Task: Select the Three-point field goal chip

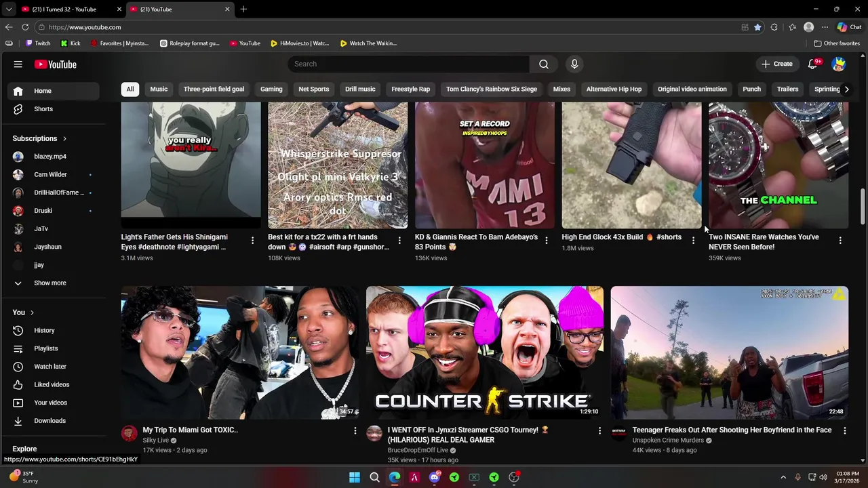Action: (x=214, y=89)
